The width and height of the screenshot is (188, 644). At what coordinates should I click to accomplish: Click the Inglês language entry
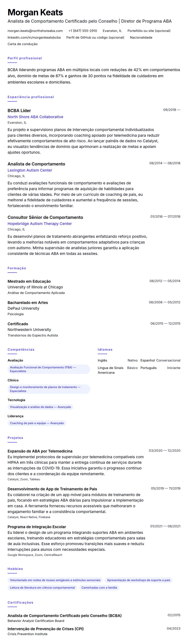[x=118, y=361]
